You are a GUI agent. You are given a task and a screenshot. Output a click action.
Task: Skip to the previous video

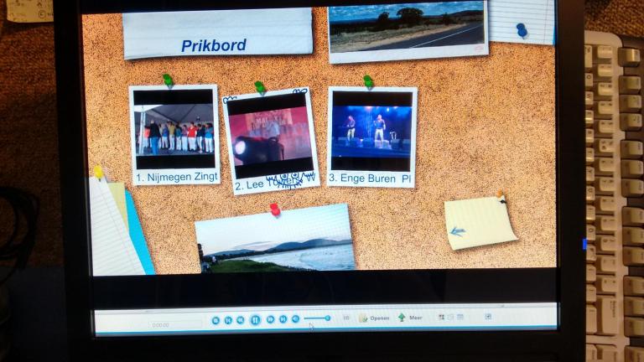pos(228,319)
